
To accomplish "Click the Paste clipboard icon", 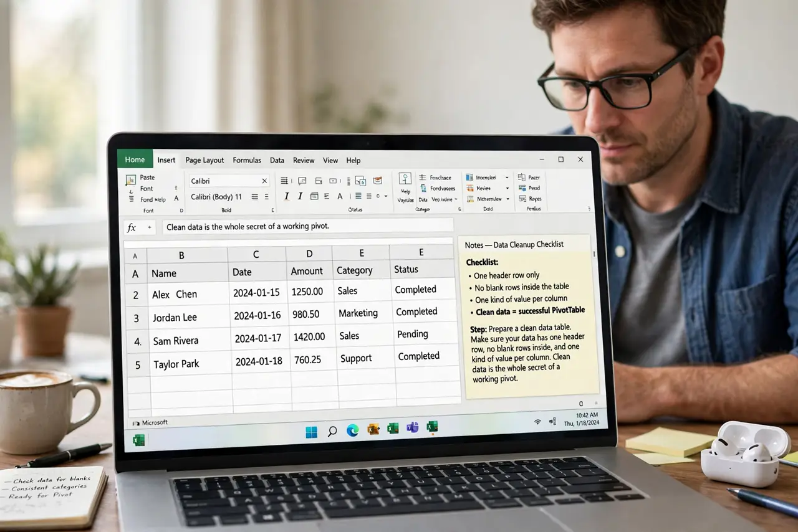I will click(131, 180).
